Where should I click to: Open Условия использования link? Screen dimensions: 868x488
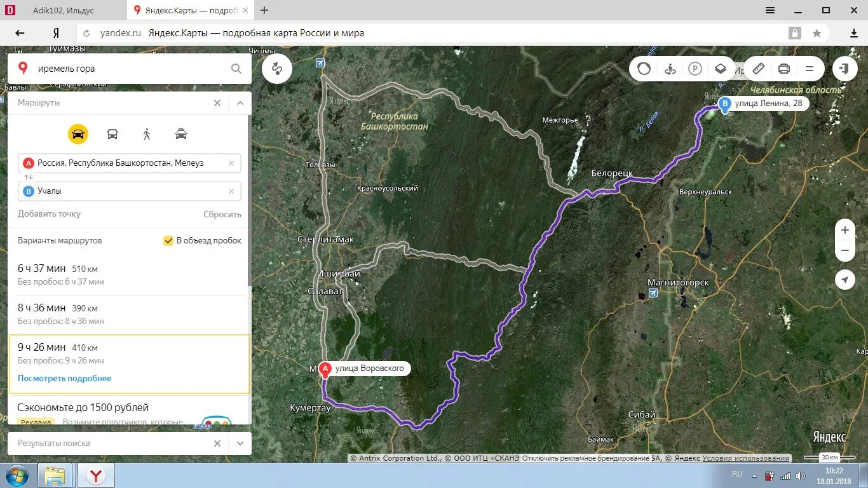pos(746,458)
